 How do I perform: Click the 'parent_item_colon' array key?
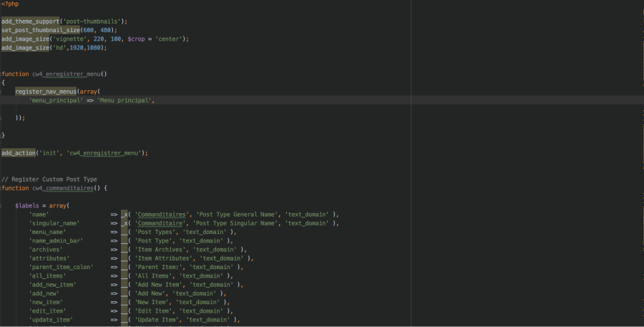coord(60,266)
